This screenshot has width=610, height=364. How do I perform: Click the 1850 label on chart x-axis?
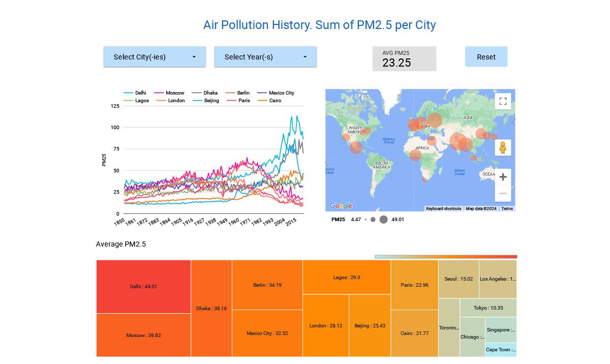pos(119,222)
